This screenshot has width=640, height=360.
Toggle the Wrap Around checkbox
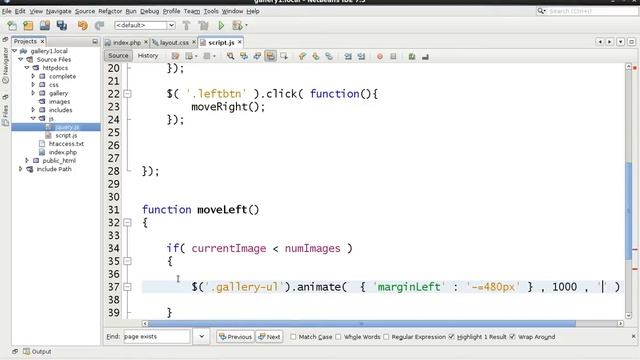513,337
